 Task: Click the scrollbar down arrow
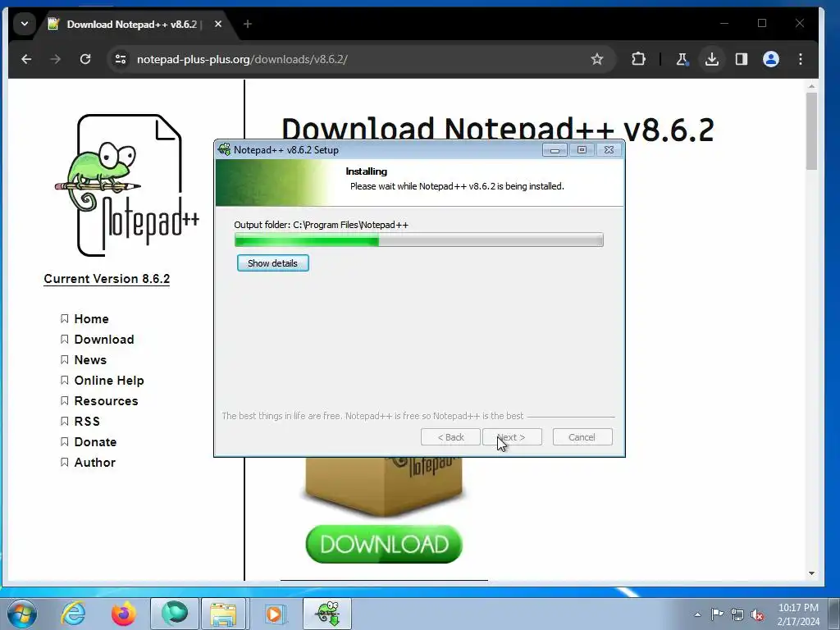pyautogui.click(x=811, y=573)
